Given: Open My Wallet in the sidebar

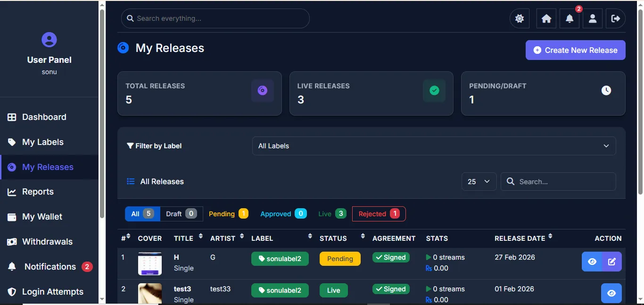Looking at the screenshot, I should pyautogui.click(x=49, y=217).
